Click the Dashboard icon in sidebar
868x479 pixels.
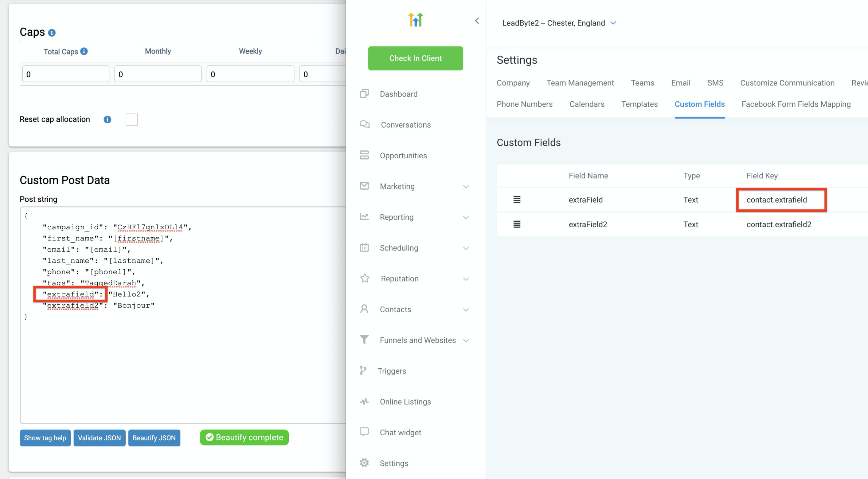pos(364,93)
